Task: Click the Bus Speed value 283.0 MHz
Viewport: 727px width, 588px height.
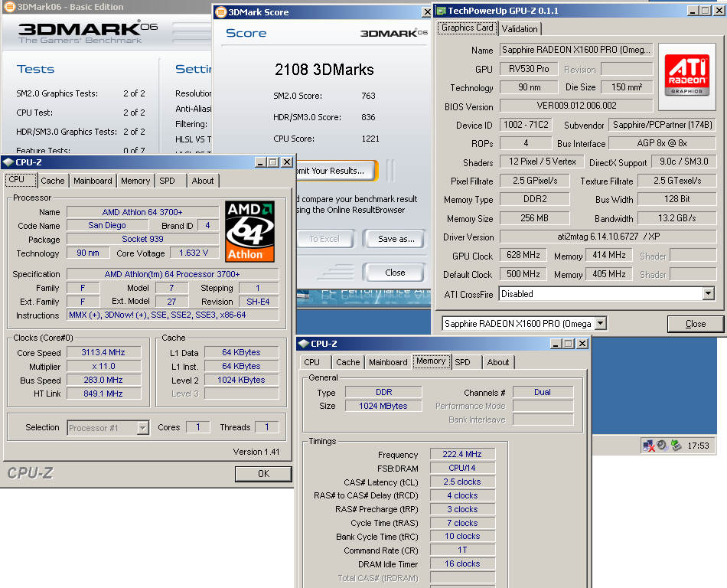Action: [x=103, y=380]
